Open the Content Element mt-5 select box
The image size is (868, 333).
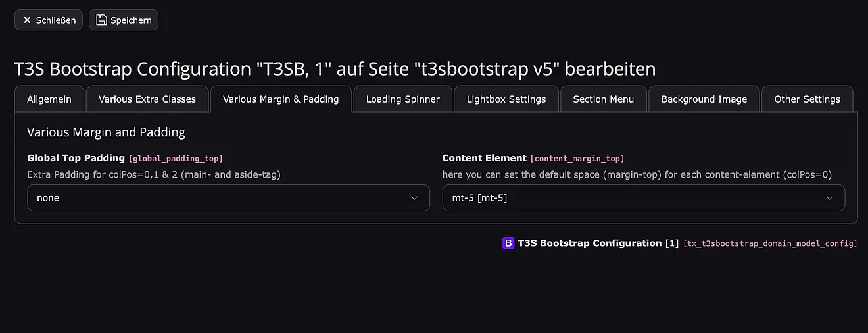[631, 198]
